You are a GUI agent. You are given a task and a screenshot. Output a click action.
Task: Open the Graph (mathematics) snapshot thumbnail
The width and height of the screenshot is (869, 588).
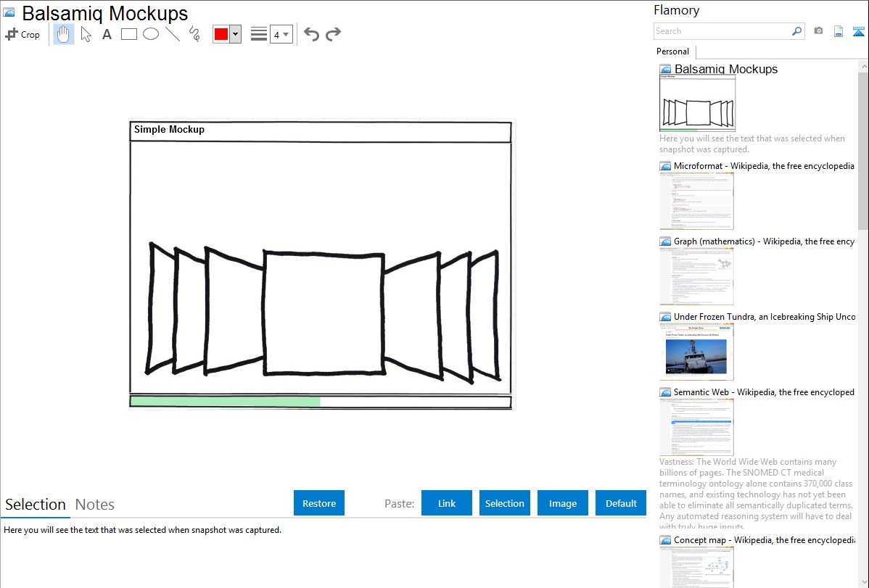tap(696, 276)
